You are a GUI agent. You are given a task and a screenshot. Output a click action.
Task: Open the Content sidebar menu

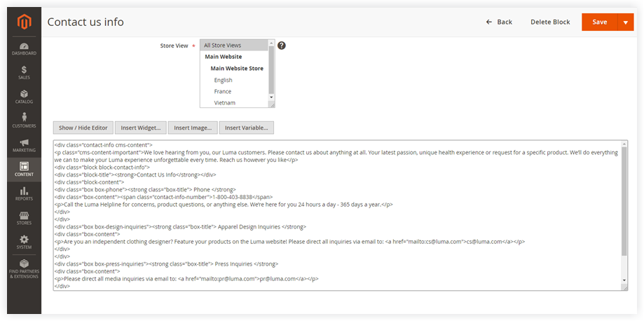24,170
